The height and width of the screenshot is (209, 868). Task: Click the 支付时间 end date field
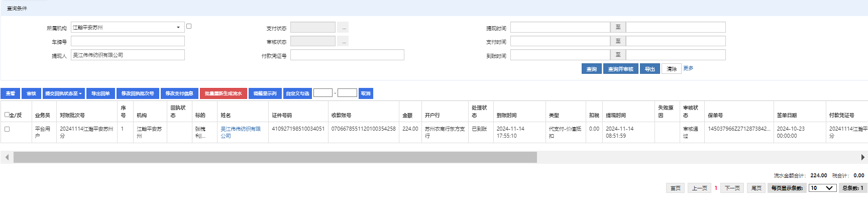676,41
